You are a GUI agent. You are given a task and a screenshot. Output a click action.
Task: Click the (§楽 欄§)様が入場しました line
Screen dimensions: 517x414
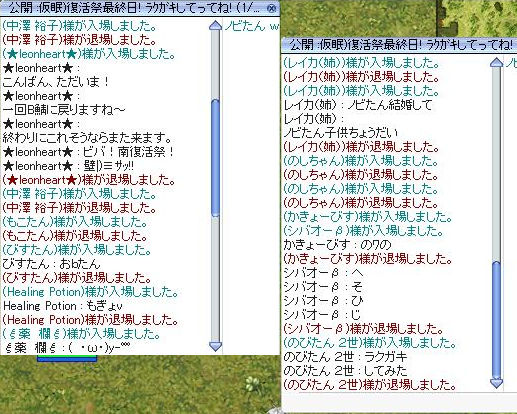[x=81, y=334]
